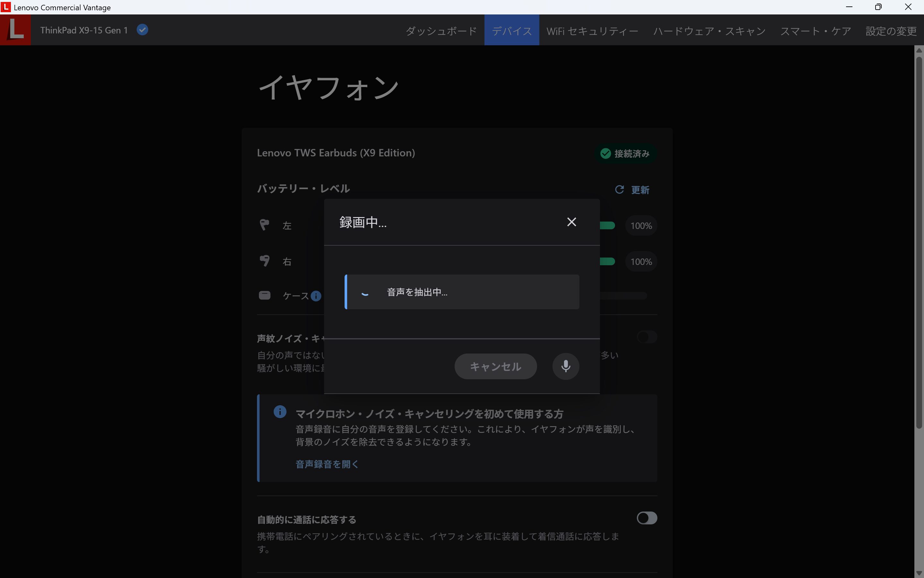Open スマート・ケア tab
Image resolution: width=924 pixels, height=578 pixels.
(816, 31)
